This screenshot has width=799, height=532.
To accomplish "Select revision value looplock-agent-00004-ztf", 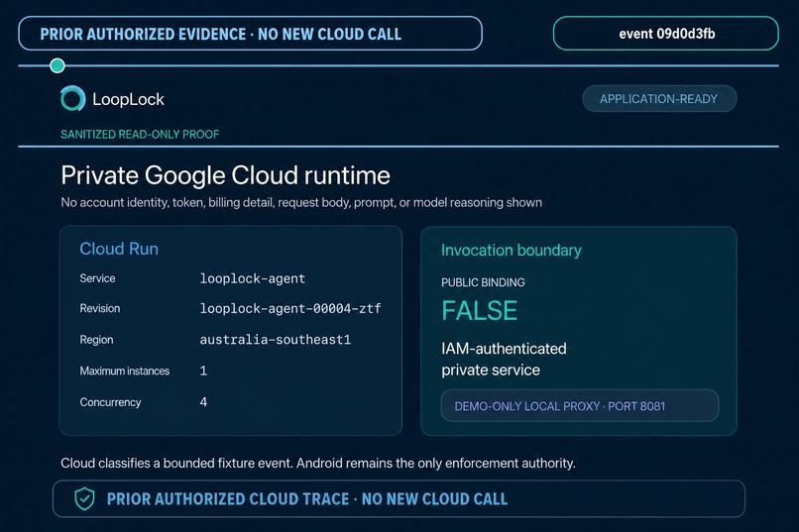I will pos(289,308).
